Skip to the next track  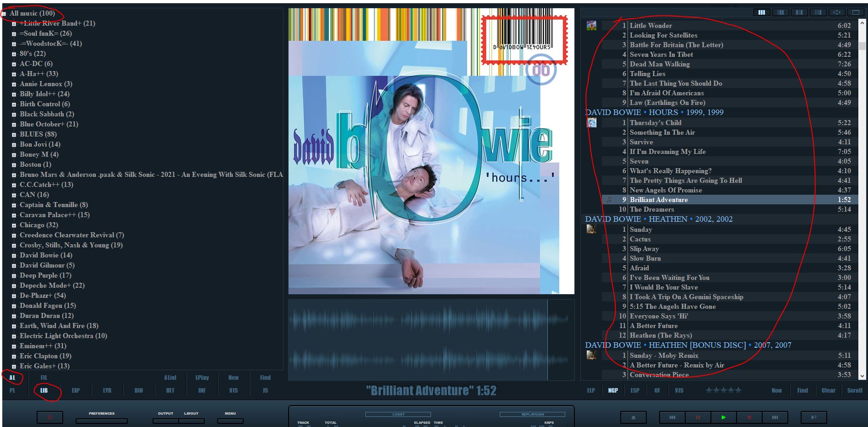[775, 417]
